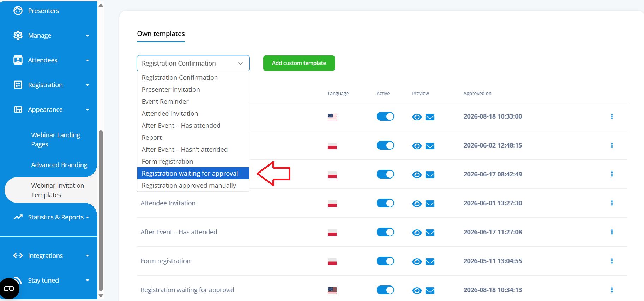Viewport: 644px width, 301px height.
Task: Select highlighted Registration waiting for approval dropdown option
Action: point(193,173)
